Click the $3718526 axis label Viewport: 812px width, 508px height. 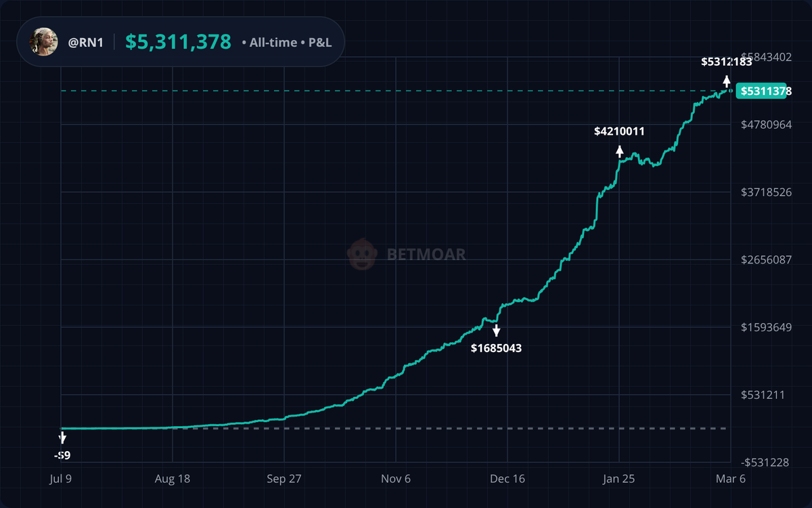(x=767, y=192)
